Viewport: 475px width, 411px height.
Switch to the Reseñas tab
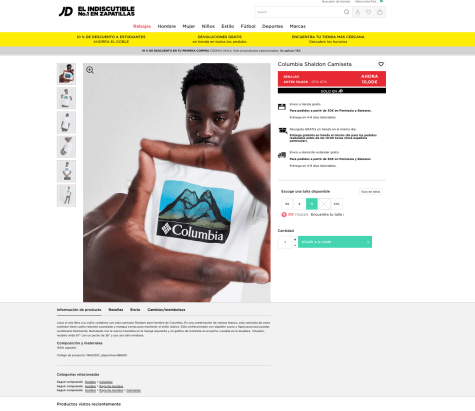(x=116, y=310)
